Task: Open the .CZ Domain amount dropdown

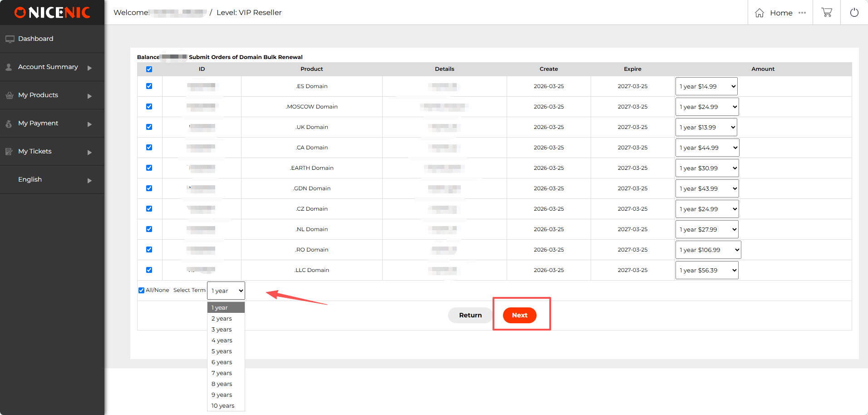Action: point(707,209)
